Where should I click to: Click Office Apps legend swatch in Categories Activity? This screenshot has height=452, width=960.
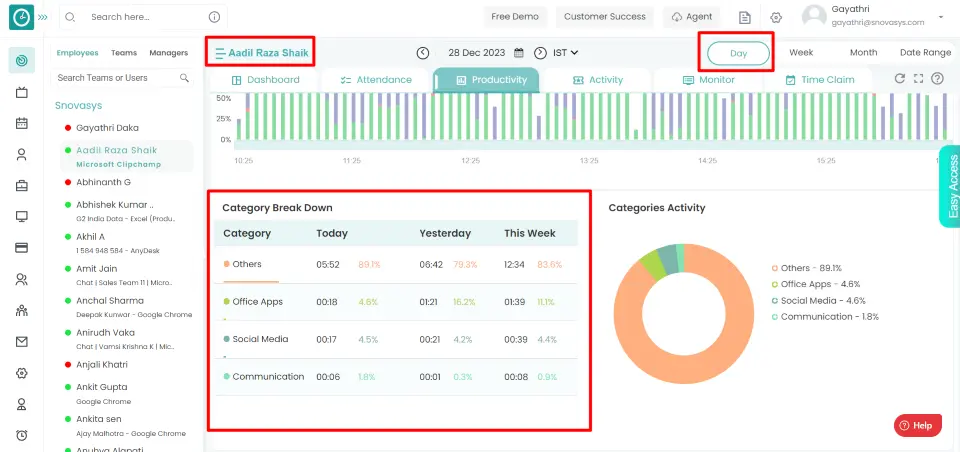(775, 285)
